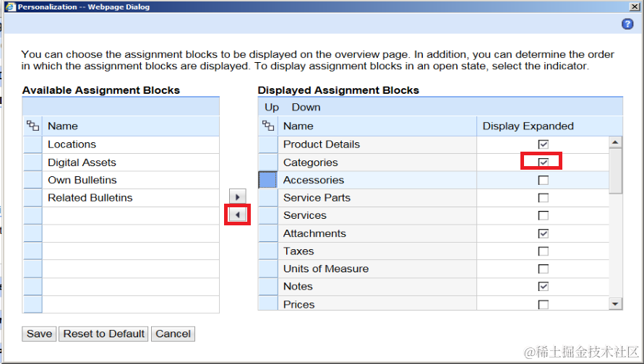Select row marker for Notes
The height and width of the screenshot is (364, 644).
[268, 287]
